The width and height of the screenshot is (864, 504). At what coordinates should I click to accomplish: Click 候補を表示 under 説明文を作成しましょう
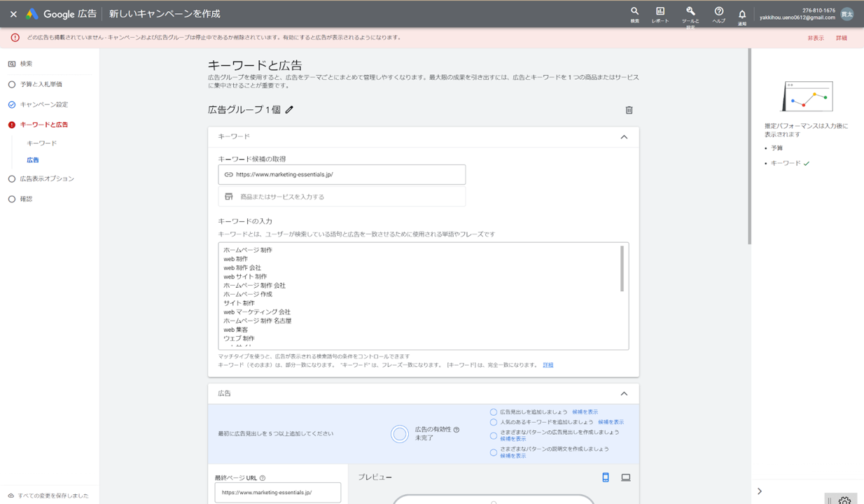pos(513,456)
